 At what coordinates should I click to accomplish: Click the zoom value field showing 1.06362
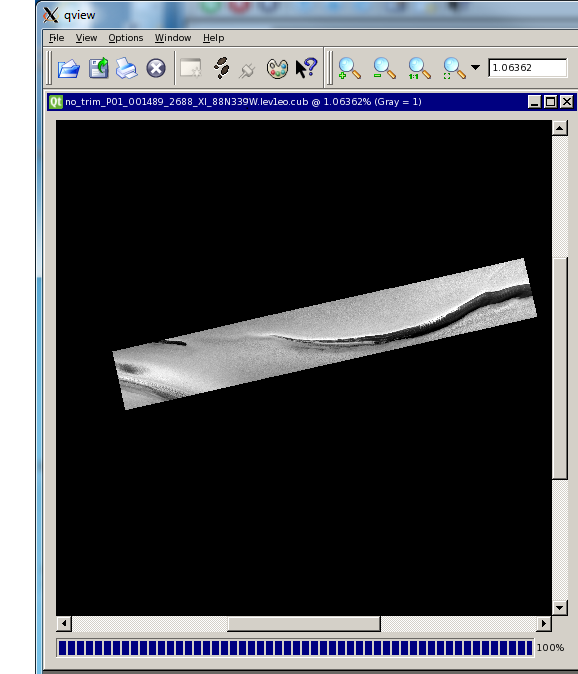tap(528, 68)
